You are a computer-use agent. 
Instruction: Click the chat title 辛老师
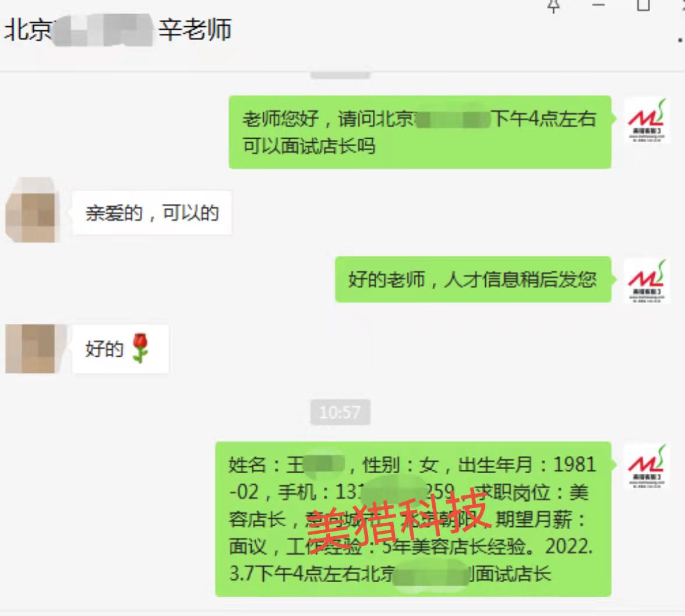[x=195, y=30]
